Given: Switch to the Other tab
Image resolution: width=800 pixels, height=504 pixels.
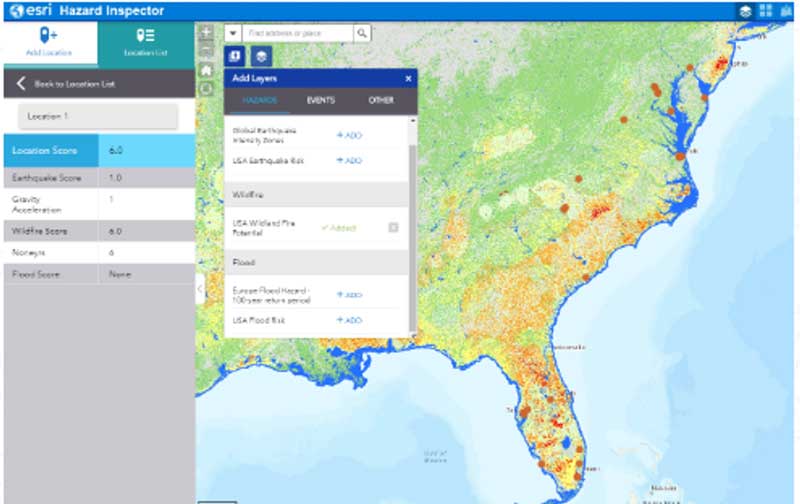Looking at the screenshot, I should [x=381, y=101].
